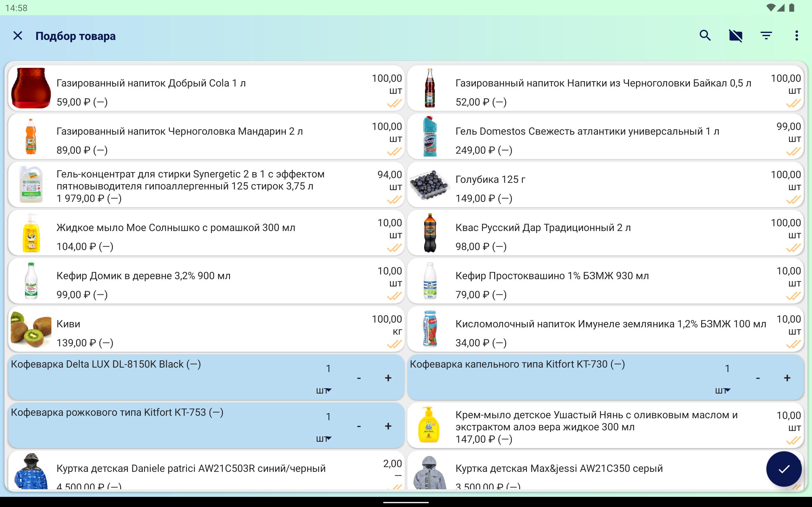
Task: Tap double-check mark on Domestos gel
Action: pyautogui.click(x=793, y=151)
